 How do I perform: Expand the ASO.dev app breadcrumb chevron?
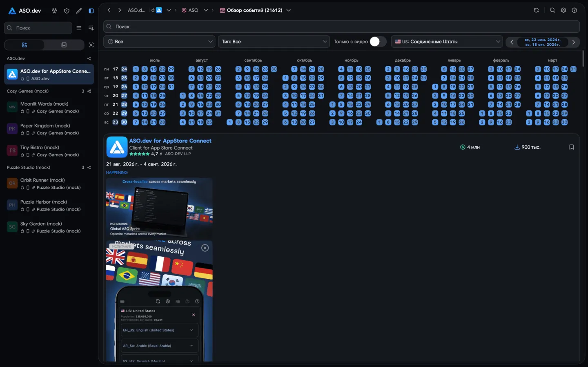click(x=169, y=10)
